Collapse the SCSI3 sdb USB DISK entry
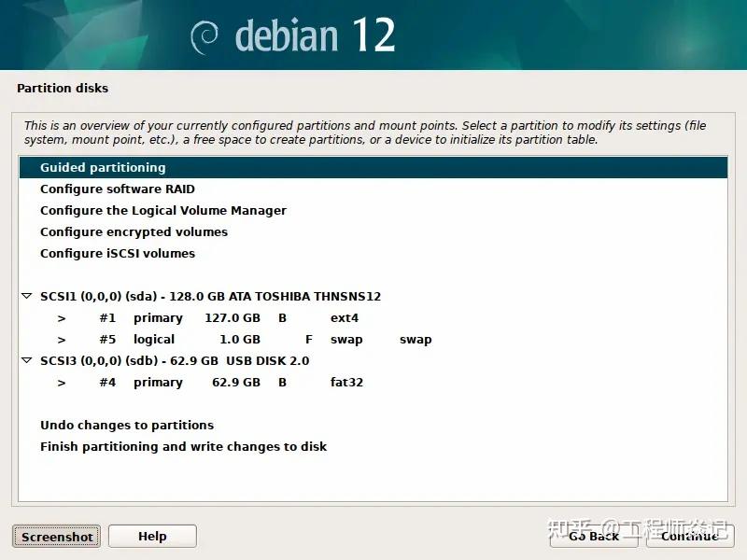747x560 pixels. (x=26, y=360)
